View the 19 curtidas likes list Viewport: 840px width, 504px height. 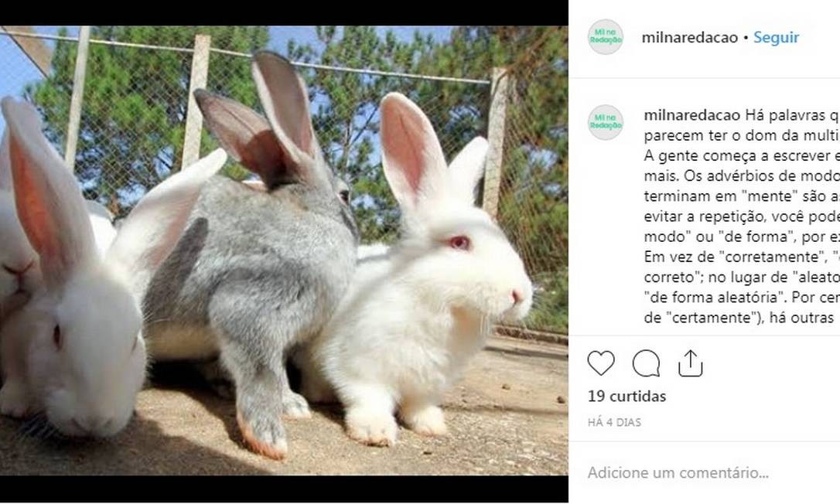627,397
